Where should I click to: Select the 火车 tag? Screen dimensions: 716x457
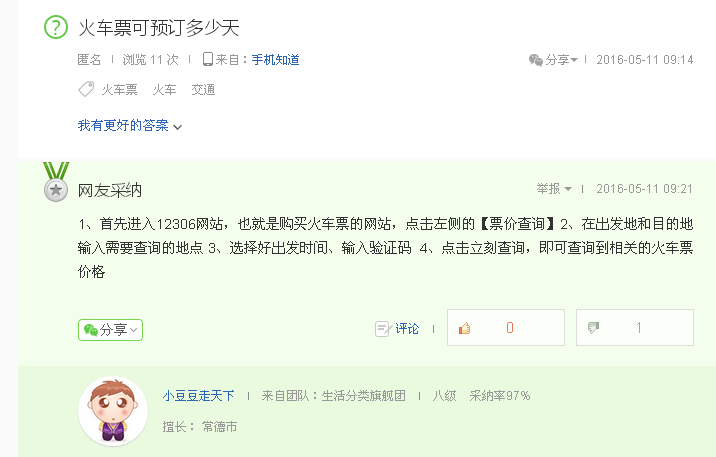[x=164, y=89]
